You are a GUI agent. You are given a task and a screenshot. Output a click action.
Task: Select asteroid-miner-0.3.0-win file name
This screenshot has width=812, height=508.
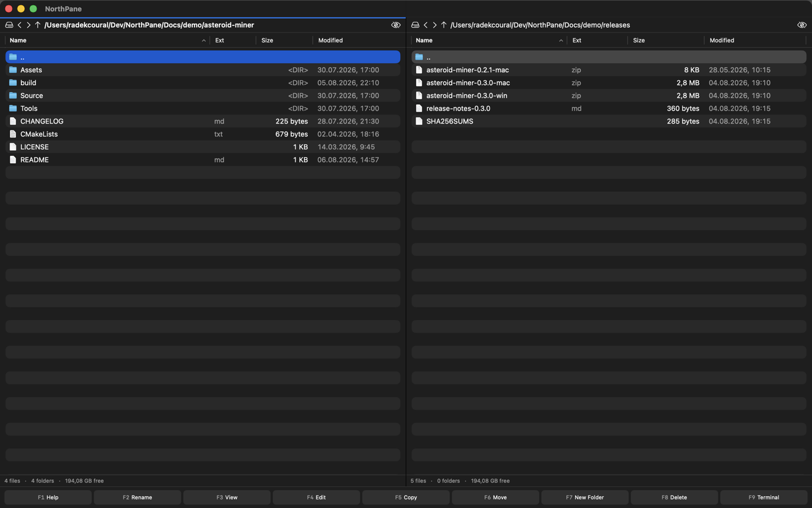coord(467,95)
